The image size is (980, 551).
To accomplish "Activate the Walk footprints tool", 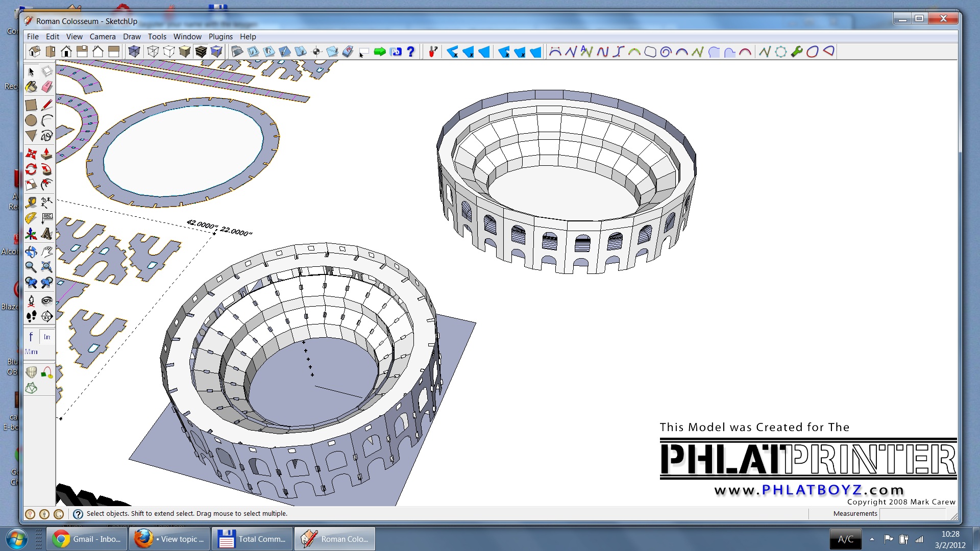I will point(31,316).
